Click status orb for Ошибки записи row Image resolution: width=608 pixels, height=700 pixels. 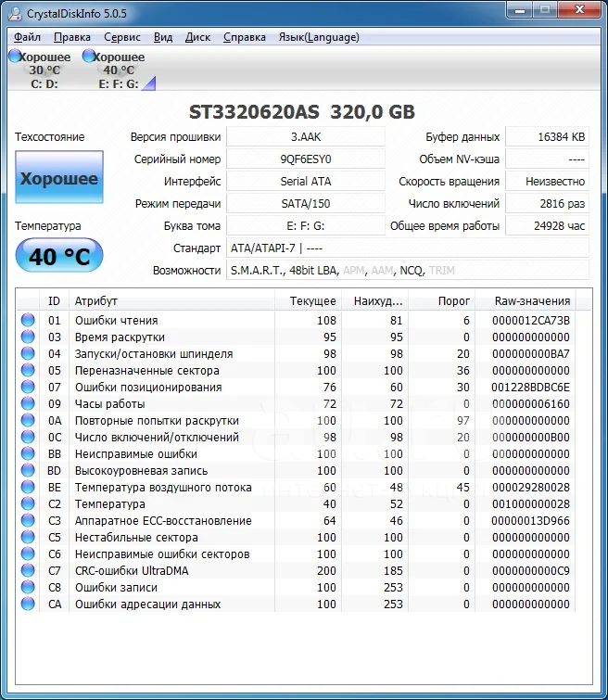click(x=28, y=586)
